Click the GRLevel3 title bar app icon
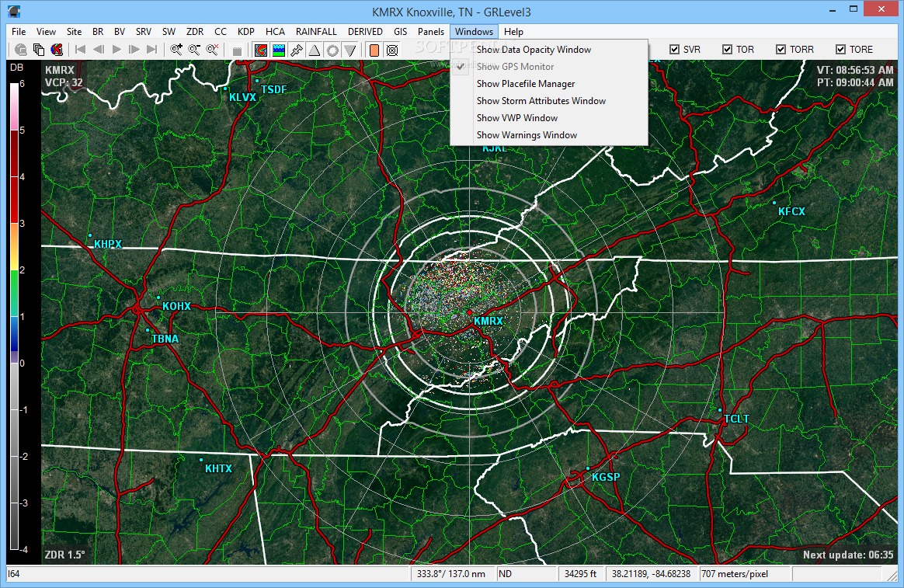The height and width of the screenshot is (588, 904). (15, 11)
